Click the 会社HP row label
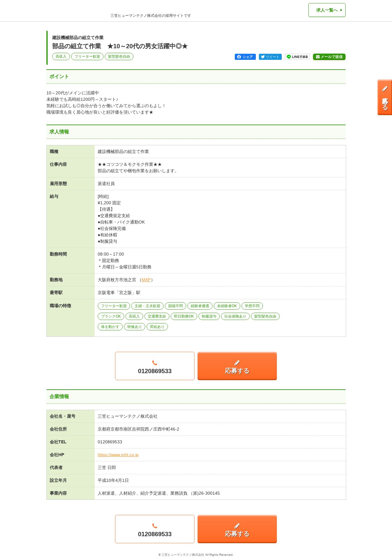This screenshot has width=392, height=560. 57,455
